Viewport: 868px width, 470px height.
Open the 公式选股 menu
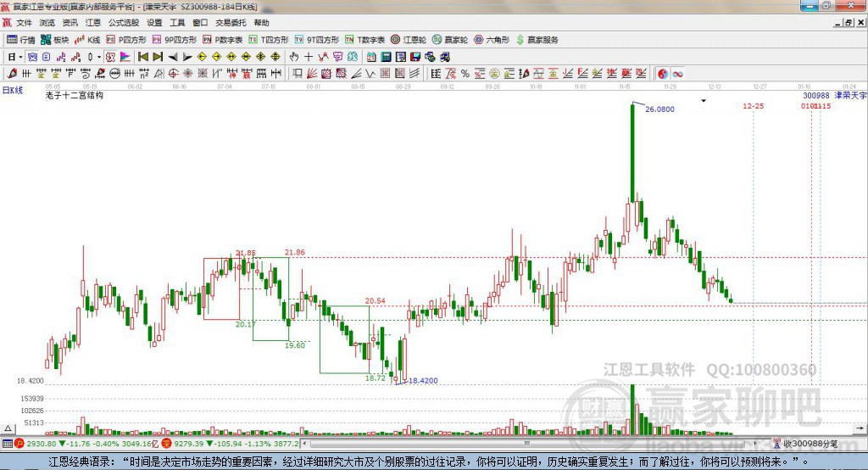[124, 23]
